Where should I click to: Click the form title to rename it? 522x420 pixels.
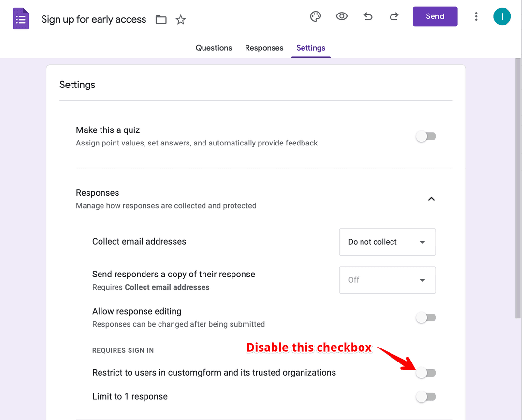tap(93, 20)
